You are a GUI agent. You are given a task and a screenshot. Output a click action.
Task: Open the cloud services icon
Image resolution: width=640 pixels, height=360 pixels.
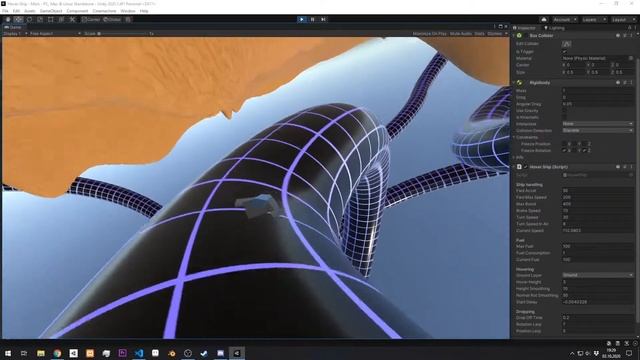coord(544,20)
